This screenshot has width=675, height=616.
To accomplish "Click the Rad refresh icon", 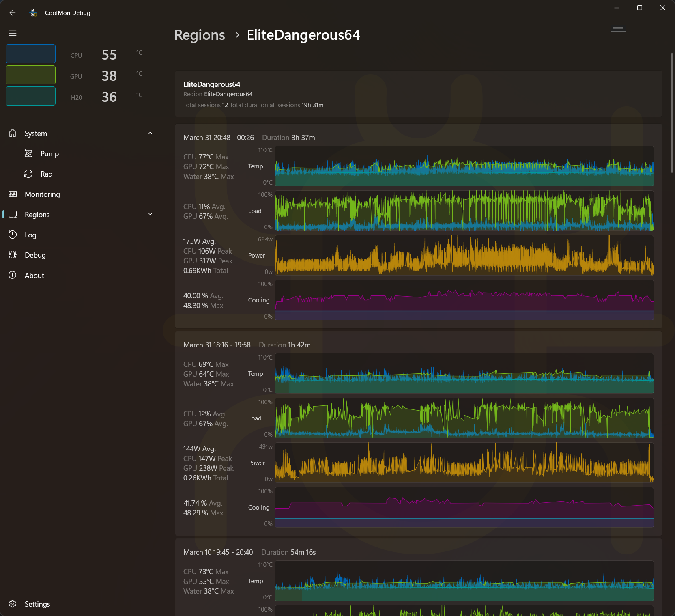I will [x=28, y=174].
